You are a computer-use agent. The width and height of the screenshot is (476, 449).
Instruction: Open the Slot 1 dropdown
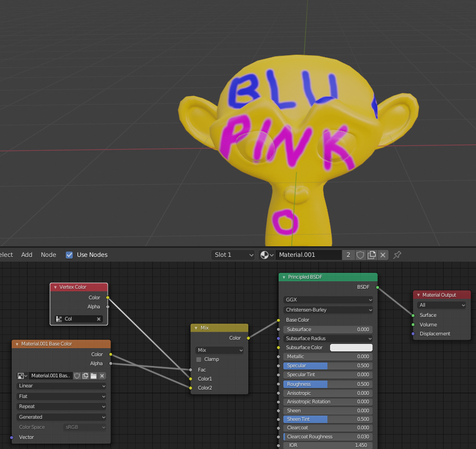point(233,255)
